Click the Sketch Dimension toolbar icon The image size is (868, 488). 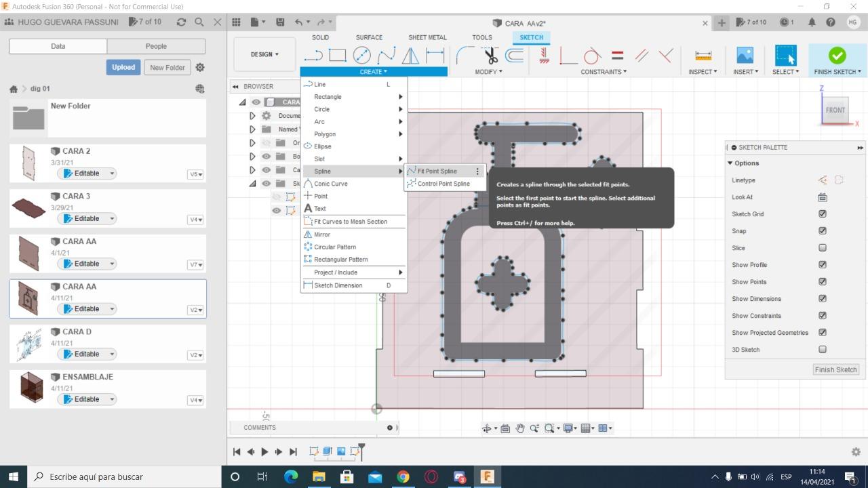[x=435, y=56]
